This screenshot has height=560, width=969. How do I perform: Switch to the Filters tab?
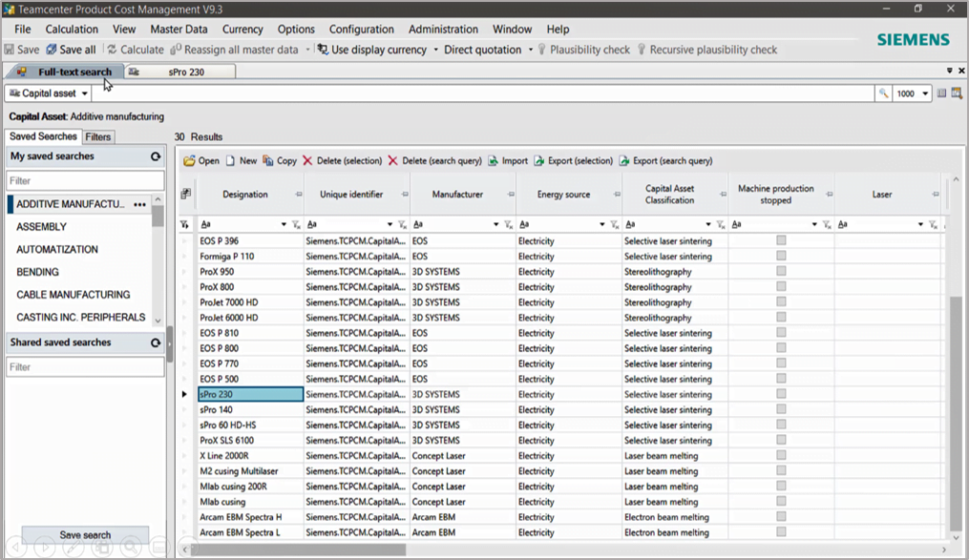click(x=98, y=137)
